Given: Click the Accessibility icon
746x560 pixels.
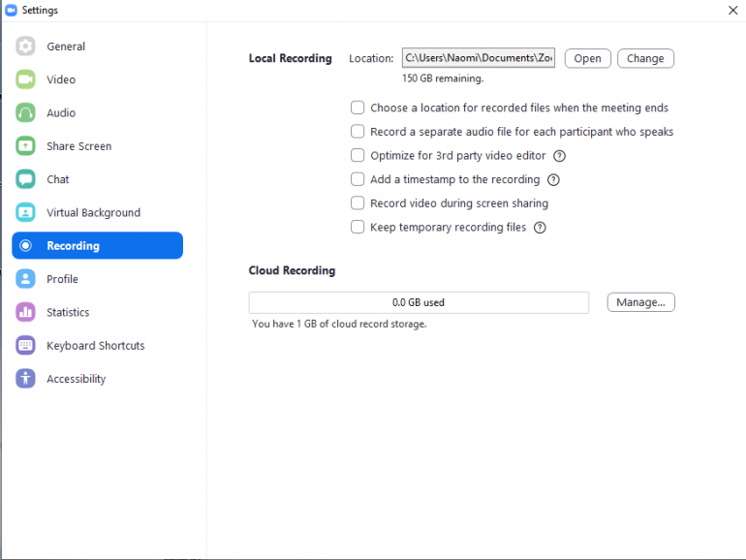Looking at the screenshot, I should pyautogui.click(x=25, y=379).
